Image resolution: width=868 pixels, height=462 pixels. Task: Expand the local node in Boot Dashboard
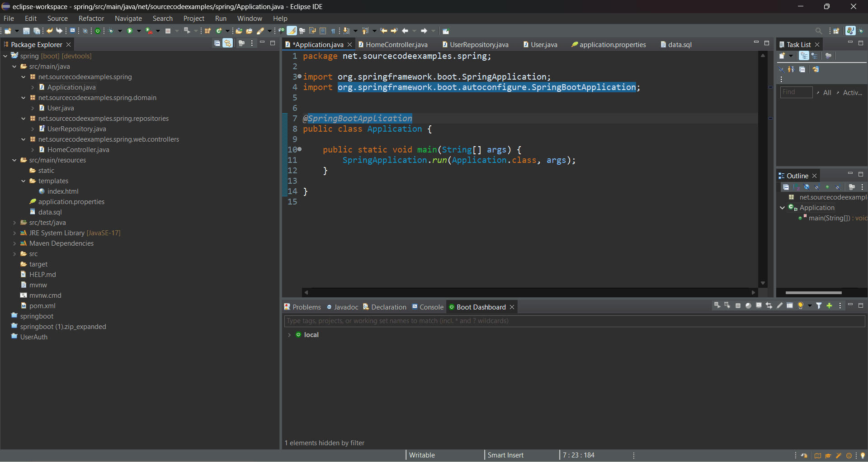(x=289, y=335)
